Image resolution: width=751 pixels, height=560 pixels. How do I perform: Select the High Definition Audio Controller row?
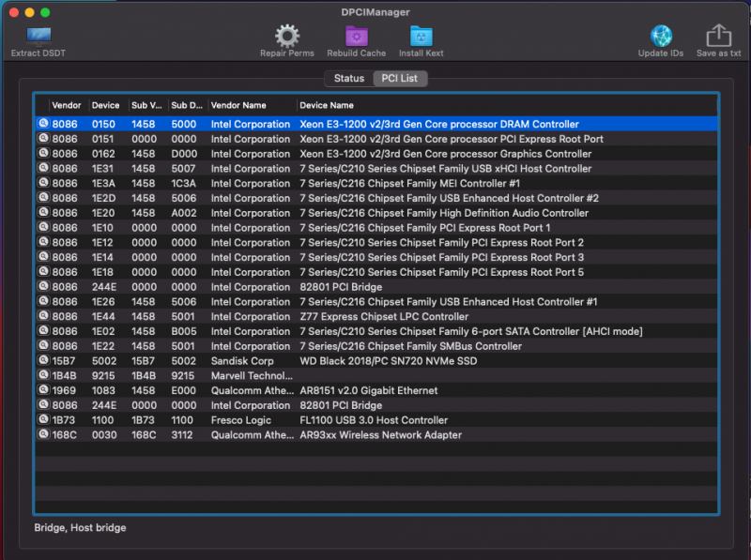(x=443, y=213)
